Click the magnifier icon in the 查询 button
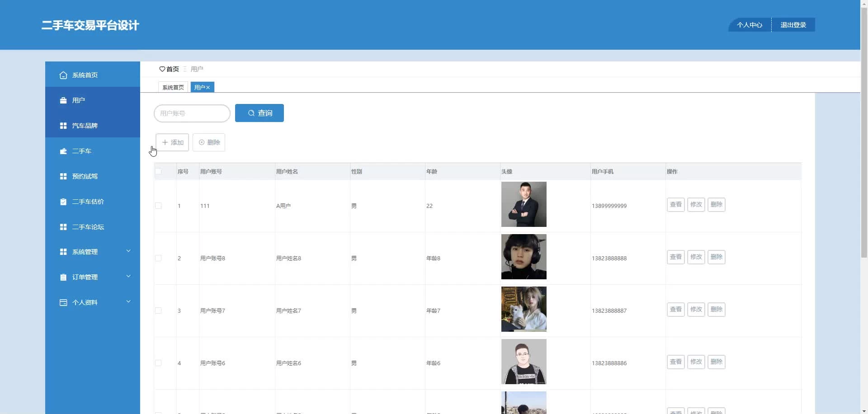This screenshot has height=414, width=868. pyautogui.click(x=251, y=113)
